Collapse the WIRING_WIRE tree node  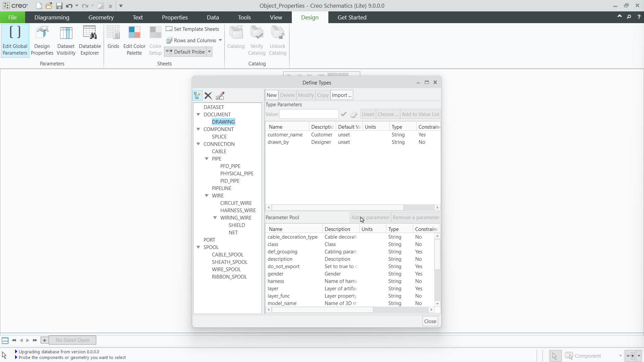(215, 218)
